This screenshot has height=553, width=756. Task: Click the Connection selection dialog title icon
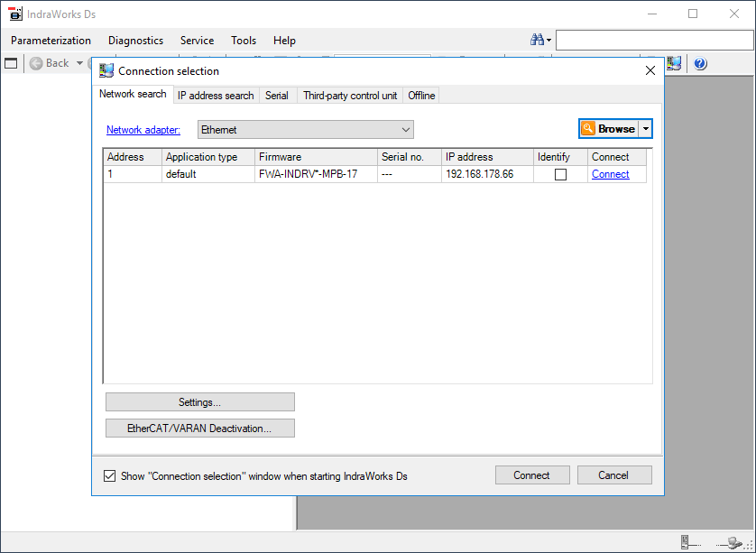pyautogui.click(x=106, y=71)
